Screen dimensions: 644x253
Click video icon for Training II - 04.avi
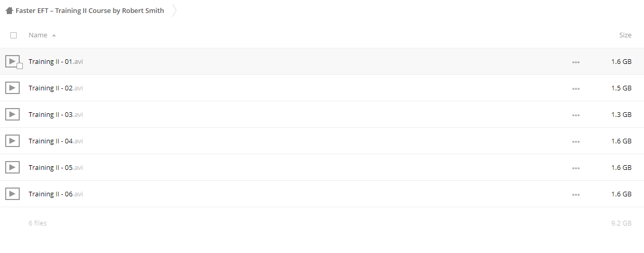pyautogui.click(x=12, y=141)
